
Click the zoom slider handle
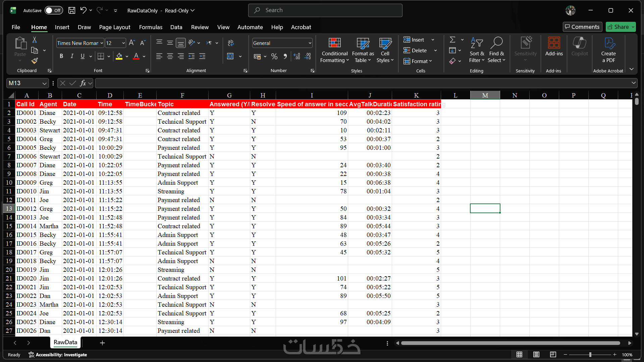tap(590, 355)
